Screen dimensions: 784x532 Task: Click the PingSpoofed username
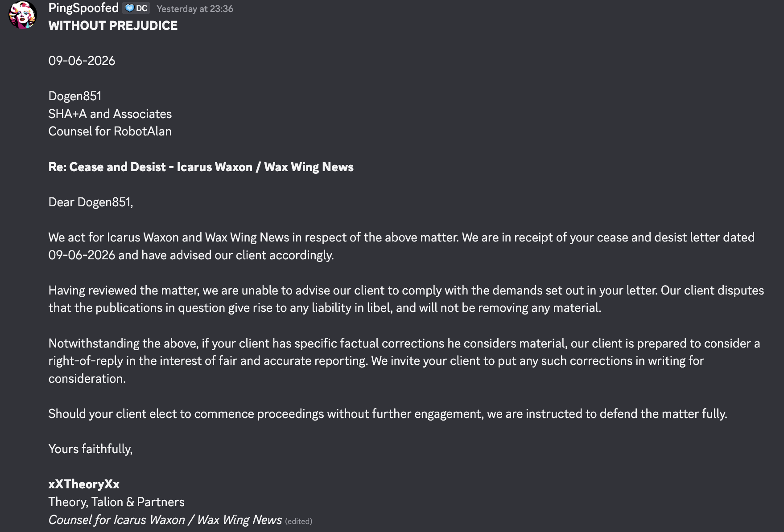tap(83, 8)
